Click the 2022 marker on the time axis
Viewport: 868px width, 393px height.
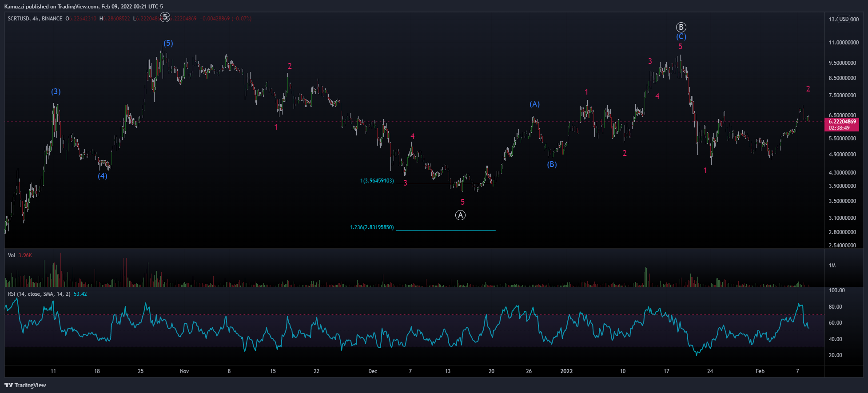pyautogui.click(x=566, y=371)
